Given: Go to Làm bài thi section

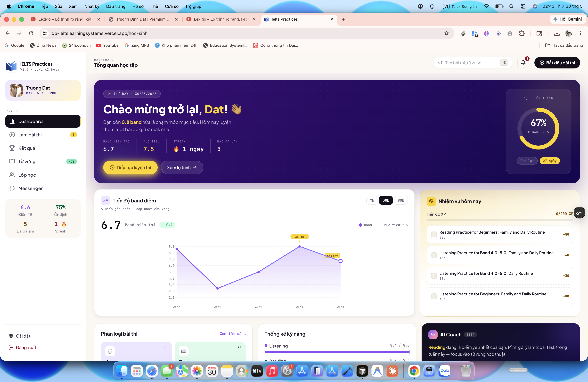Looking at the screenshot, I should (x=43, y=135).
